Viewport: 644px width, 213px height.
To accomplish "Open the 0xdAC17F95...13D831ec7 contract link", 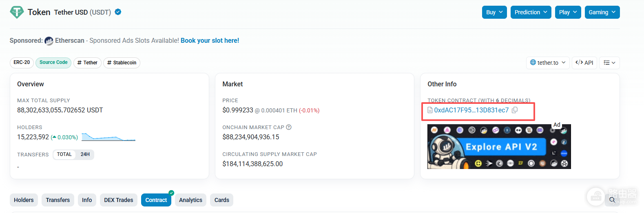I will pyautogui.click(x=471, y=110).
